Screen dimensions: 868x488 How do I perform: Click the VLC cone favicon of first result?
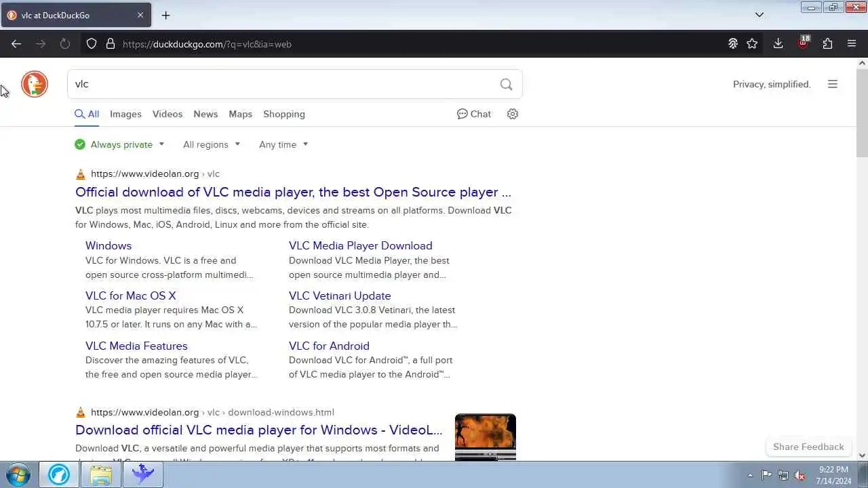tap(81, 174)
